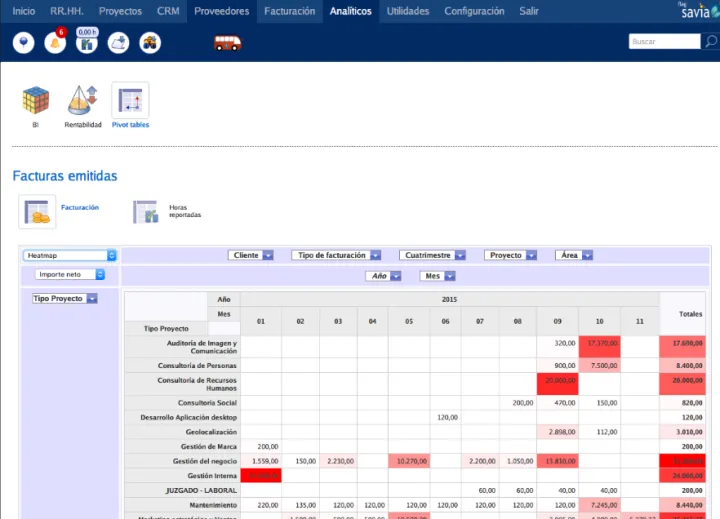Screen dimensions: 720x519
Task: Open the Horas reportadas report icon
Action: coord(146,211)
